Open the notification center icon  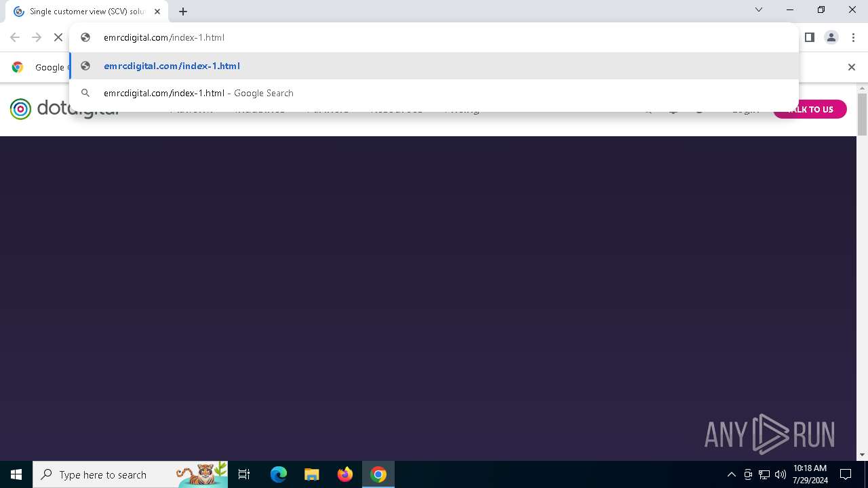[846, 474]
